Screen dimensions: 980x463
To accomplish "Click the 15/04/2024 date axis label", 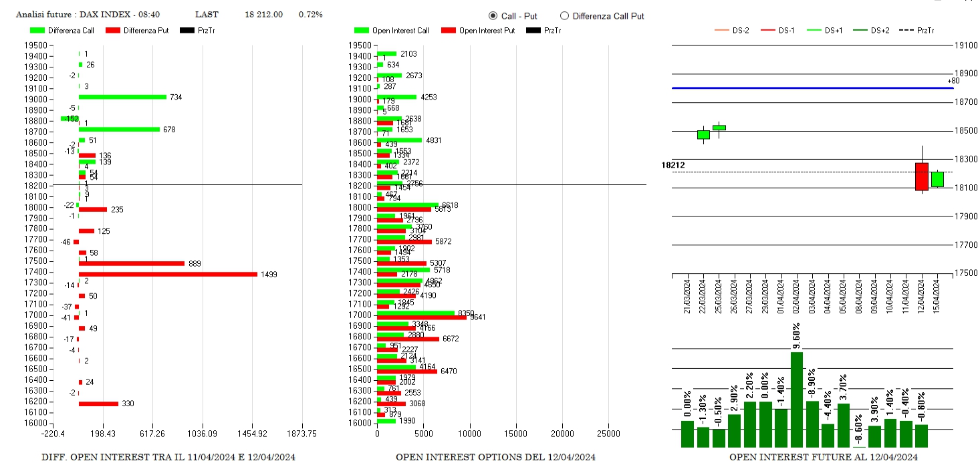I will (x=937, y=296).
